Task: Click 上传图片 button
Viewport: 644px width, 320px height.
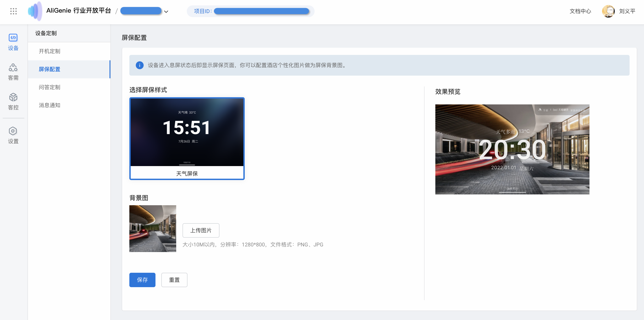Action: point(201,230)
